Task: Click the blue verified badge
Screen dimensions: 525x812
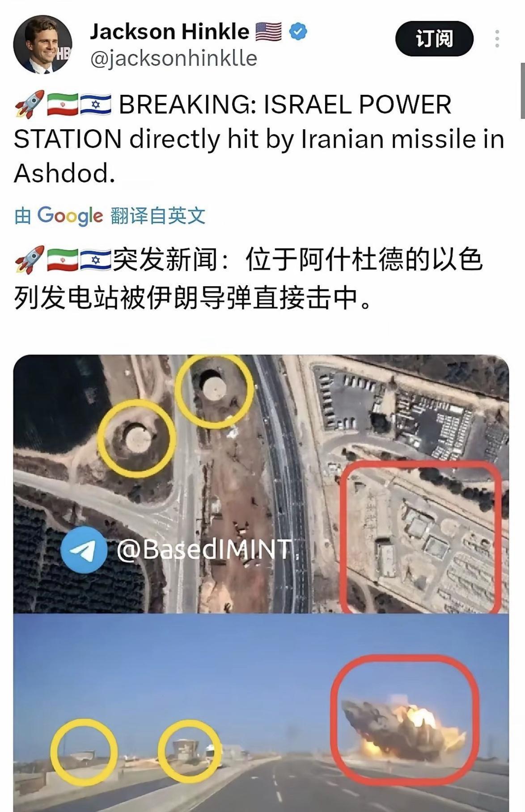Action: (x=298, y=32)
